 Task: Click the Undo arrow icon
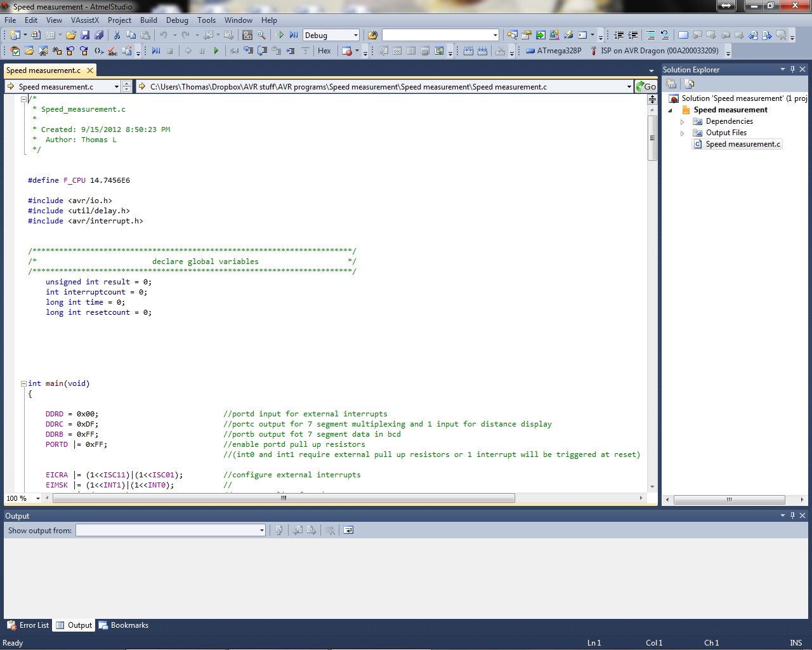pyautogui.click(x=164, y=35)
